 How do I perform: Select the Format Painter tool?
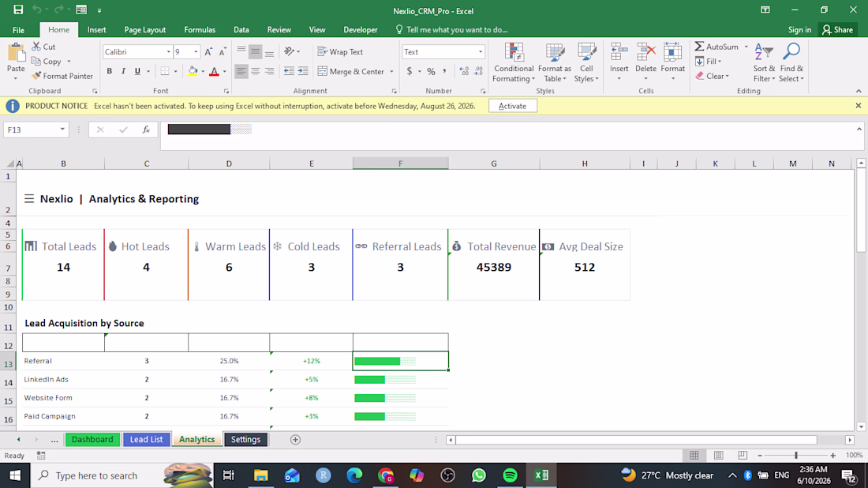(x=62, y=76)
